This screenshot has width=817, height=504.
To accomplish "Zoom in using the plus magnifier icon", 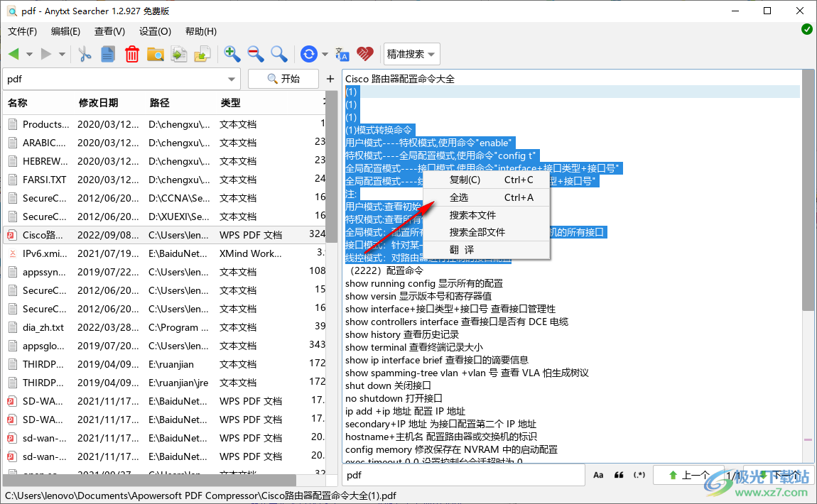I will coord(231,54).
